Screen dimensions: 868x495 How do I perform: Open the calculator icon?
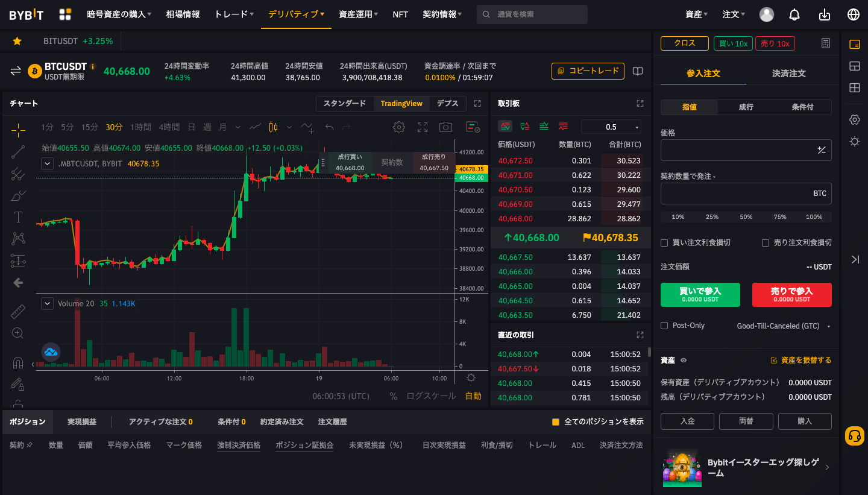[826, 43]
